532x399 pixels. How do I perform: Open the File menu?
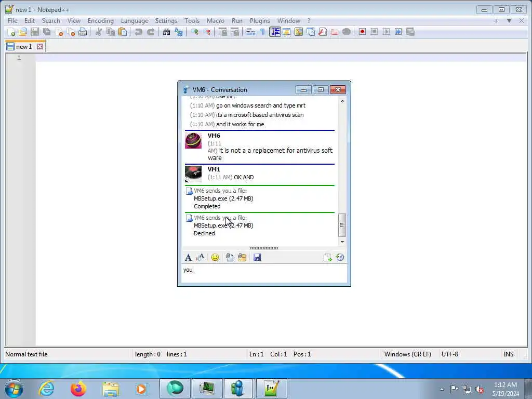[x=12, y=21]
